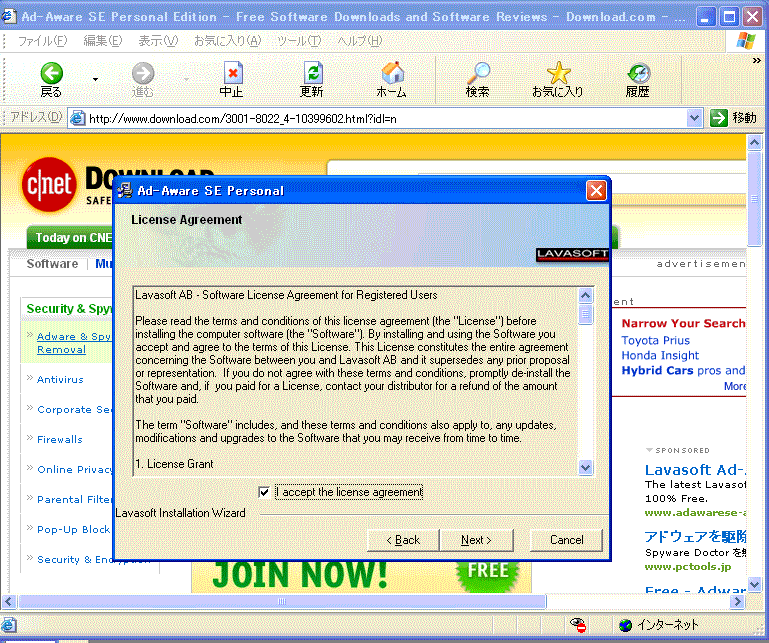
Task: Open the ファイル(F) menu
Action: point(42,41)
